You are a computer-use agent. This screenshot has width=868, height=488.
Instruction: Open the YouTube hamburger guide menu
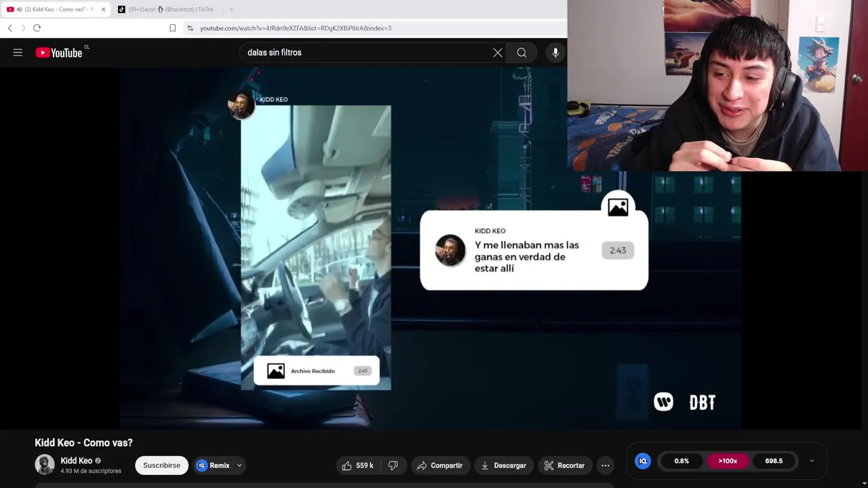click(18, 52)
